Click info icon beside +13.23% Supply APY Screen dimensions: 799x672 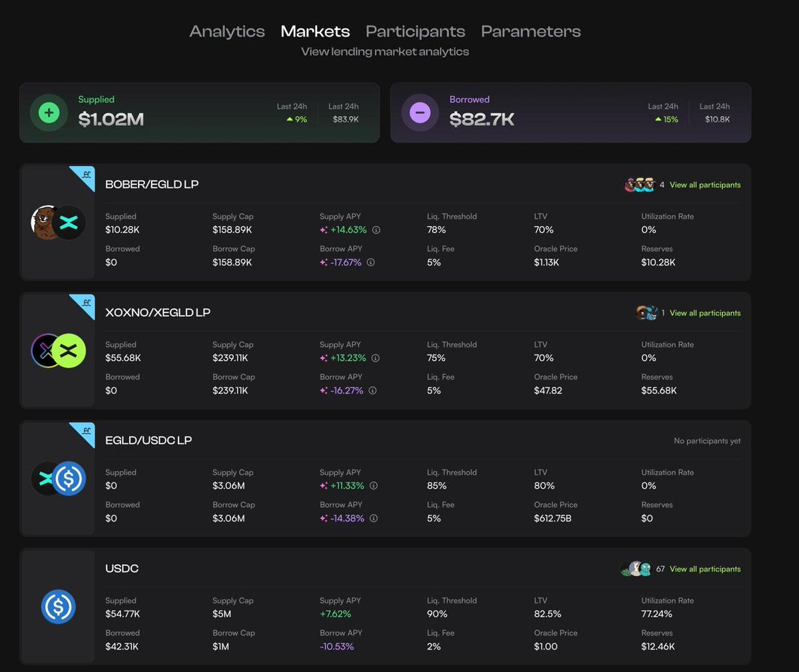tap(376, 358)
